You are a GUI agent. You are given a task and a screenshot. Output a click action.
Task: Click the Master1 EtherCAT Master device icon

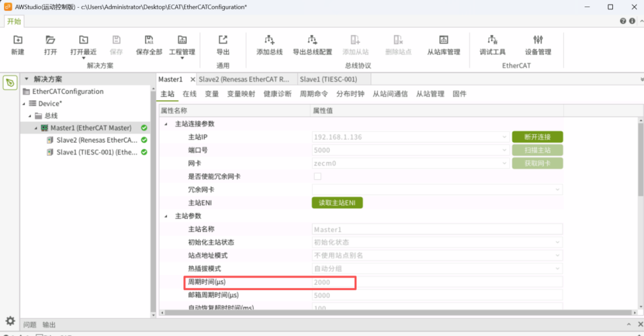[x=44, y=128]
